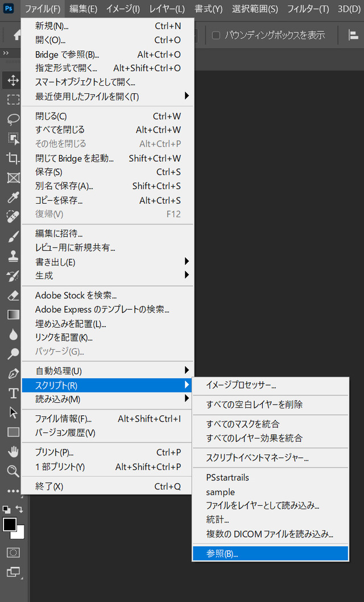Click the Photoshop Ps logo
The width and height of the screenshot is (364, 602).
(9, 8)
